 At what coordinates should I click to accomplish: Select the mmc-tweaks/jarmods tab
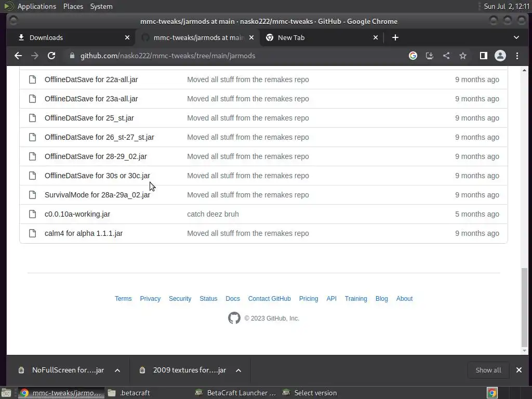coord(197,37)
